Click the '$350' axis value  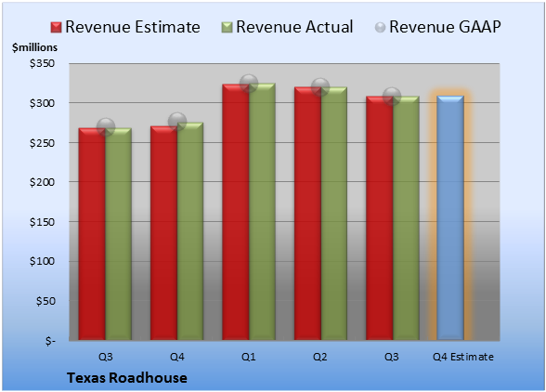(42, 63)
